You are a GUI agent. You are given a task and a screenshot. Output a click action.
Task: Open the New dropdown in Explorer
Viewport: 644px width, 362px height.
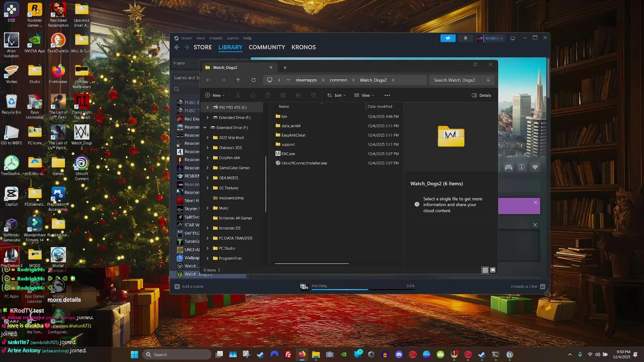click(x=215, y=95)
